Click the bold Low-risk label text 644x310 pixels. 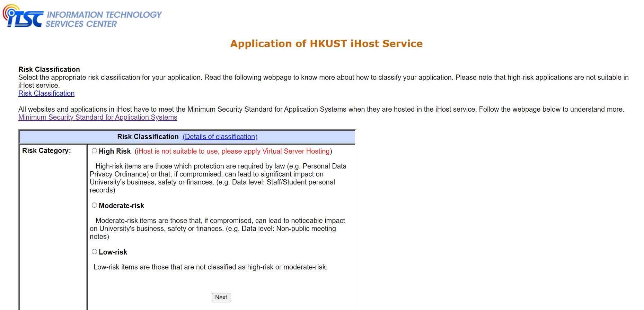pos(113,252)
